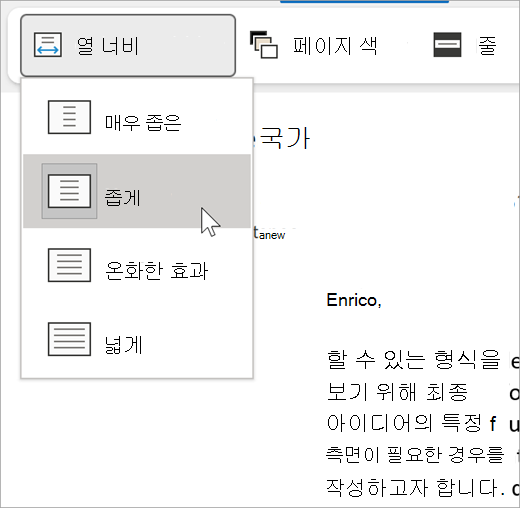The width and height of the screenshot is (520, 508).
Task: Select the 온화한 효과 menu item
Action: click(x=137, y=265)
